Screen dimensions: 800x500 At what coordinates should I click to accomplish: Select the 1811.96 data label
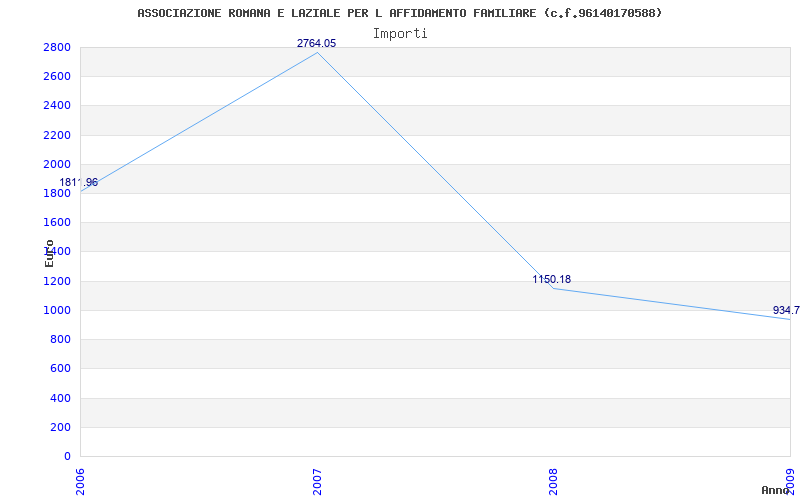click(x=79, y=182)
